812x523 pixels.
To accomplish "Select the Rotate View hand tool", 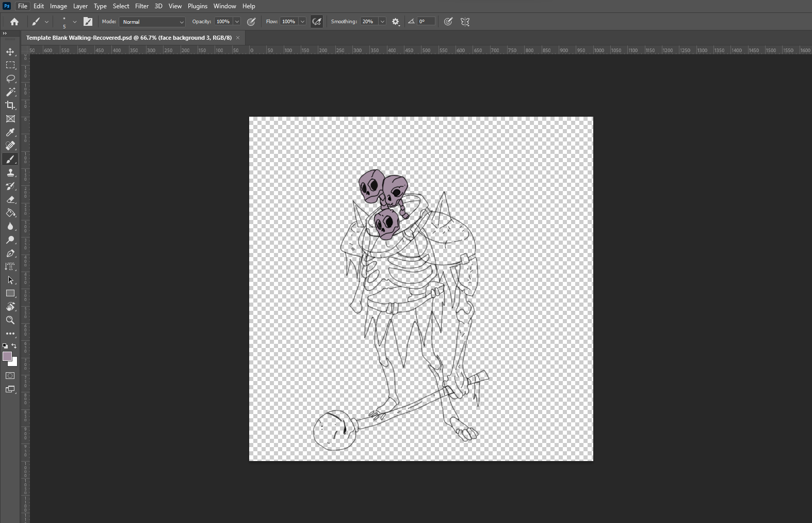I will pyautogui.click(x=10, y=307).
